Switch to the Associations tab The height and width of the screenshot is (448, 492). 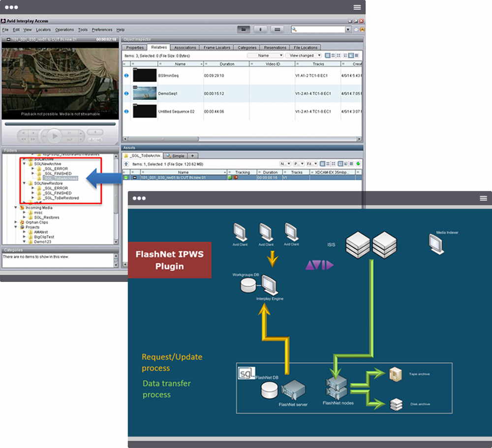185,47
